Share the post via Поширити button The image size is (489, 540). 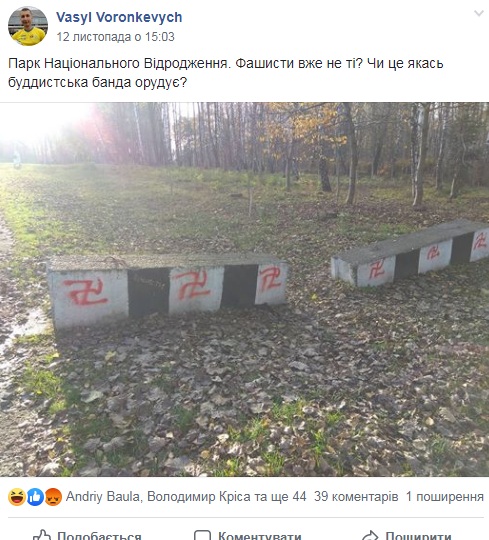tap(407, 535)
